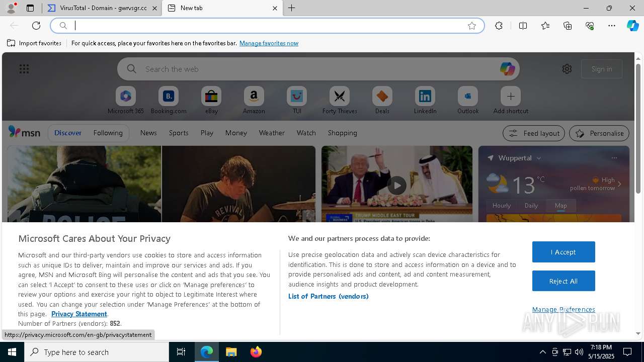The height and width of the screenshot is (362, 644).
Task: Open List of Partners (vendors) link
Action: click(x=328, y=296)
